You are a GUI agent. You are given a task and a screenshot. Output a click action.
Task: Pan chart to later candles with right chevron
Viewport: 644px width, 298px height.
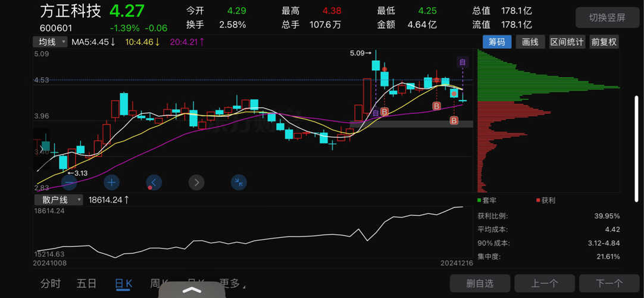pos(196,182)
